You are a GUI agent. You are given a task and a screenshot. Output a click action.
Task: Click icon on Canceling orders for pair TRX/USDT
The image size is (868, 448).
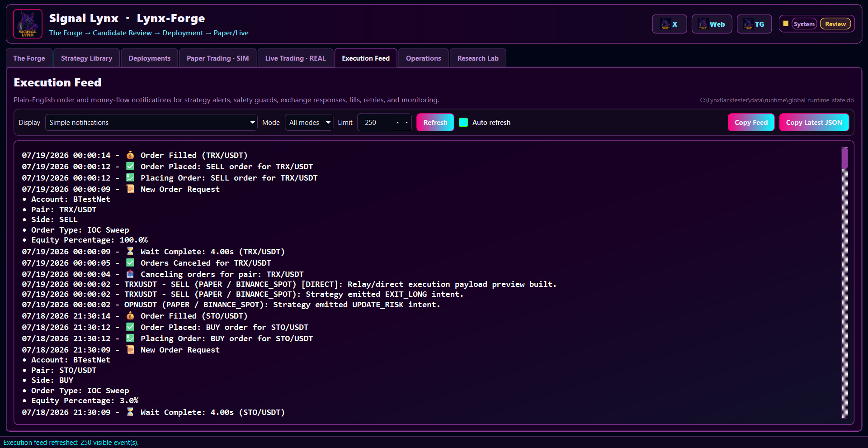[x=130, y=274]
